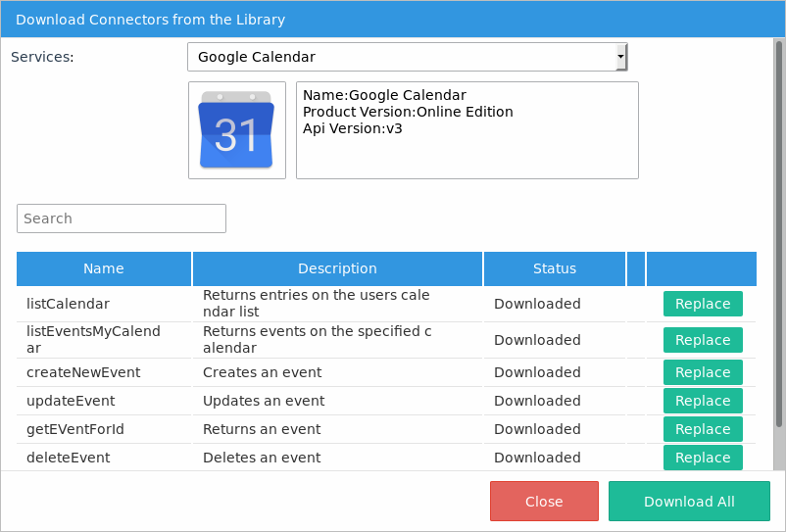Open the Services dropdown arrow

tap(620, 58)
